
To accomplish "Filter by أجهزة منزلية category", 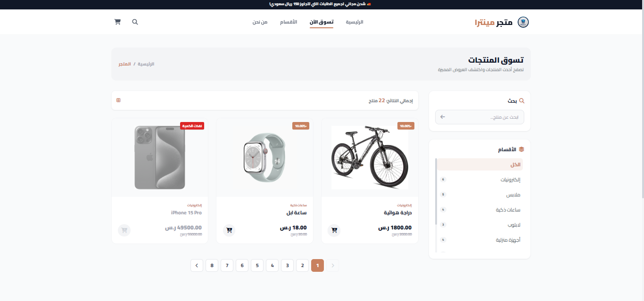I will tap(480, 240).
